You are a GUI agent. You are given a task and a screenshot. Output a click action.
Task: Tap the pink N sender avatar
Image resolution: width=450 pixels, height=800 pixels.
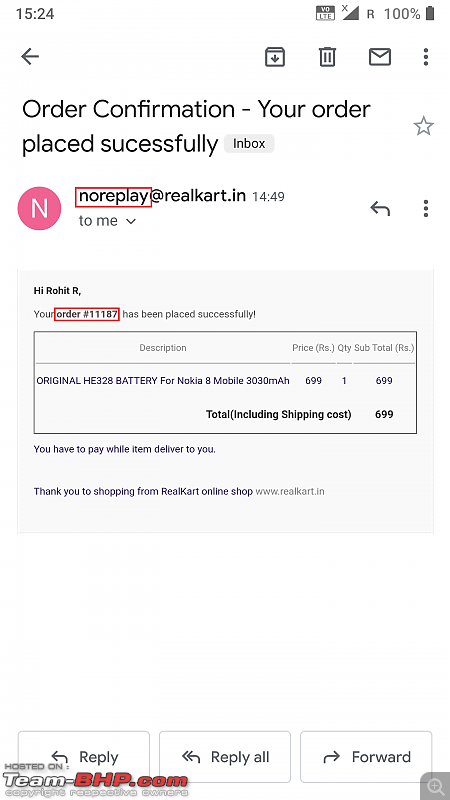coord(39,208)
